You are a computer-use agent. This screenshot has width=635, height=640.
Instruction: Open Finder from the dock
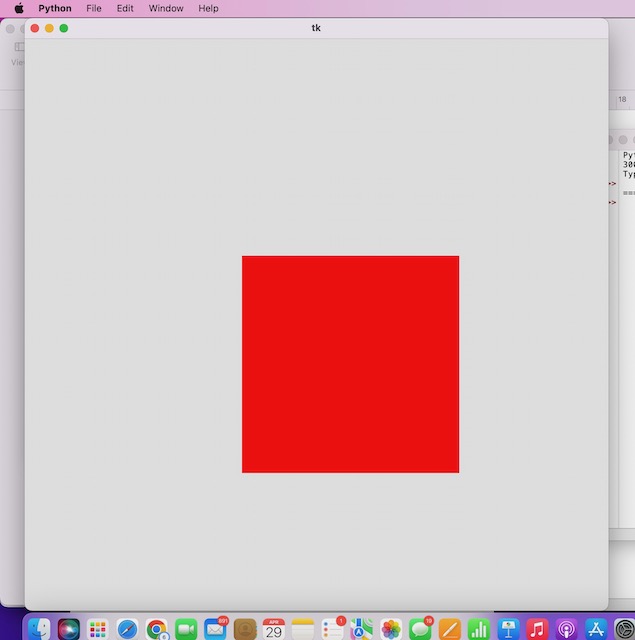coord(39,629)
